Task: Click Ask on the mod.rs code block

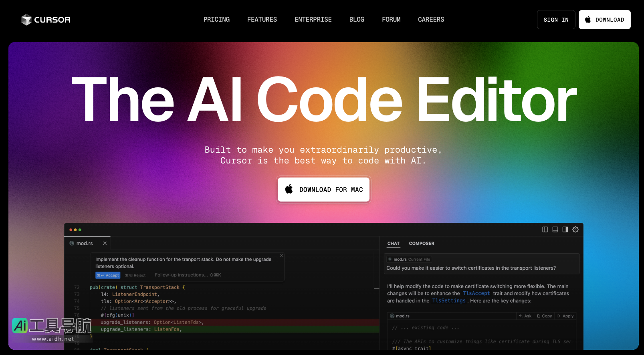Action: tap(525, 316)
